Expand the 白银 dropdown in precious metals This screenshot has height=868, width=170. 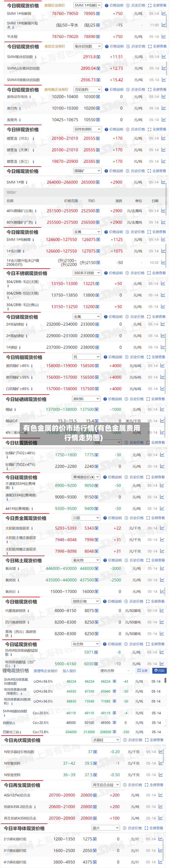[86, 518]
